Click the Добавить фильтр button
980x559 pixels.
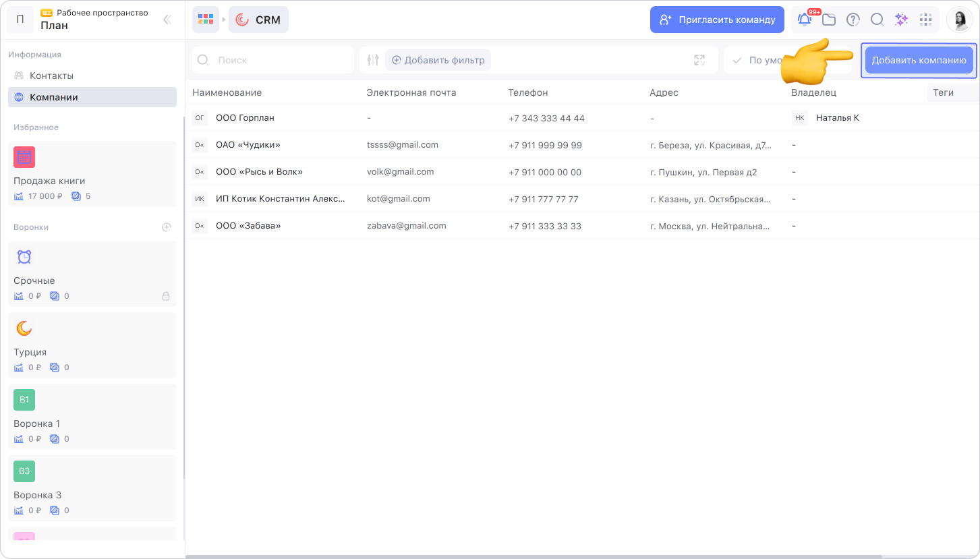click(438, 60)
